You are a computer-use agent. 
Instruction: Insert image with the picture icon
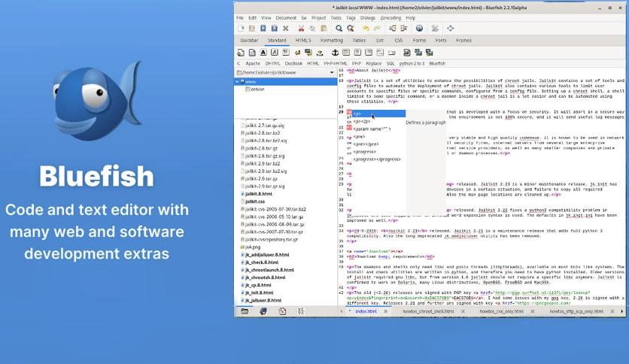click(x=407, y=53)
